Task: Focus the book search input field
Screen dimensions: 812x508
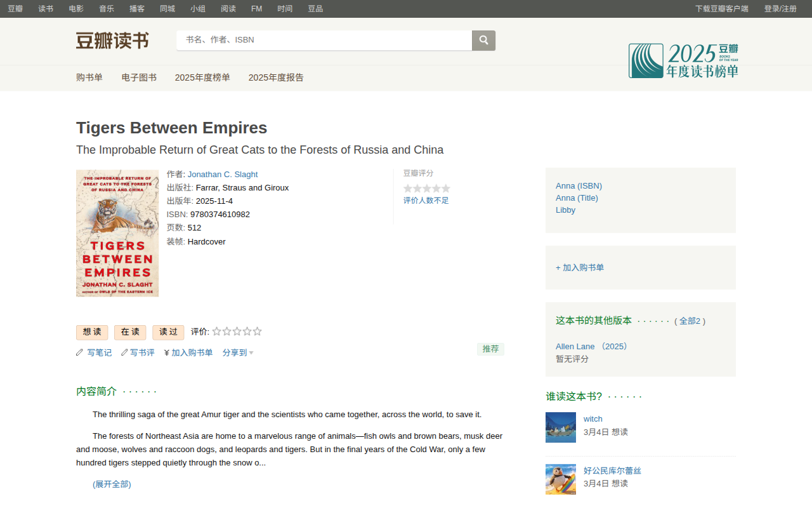Action: pyautogui.click(x=324, y=40)
